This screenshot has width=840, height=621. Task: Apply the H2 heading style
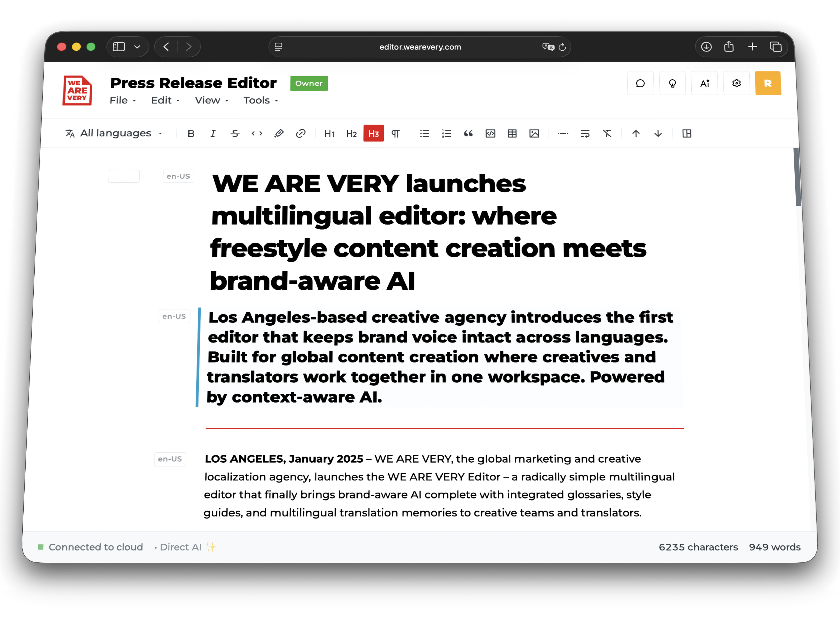point(351,133)
